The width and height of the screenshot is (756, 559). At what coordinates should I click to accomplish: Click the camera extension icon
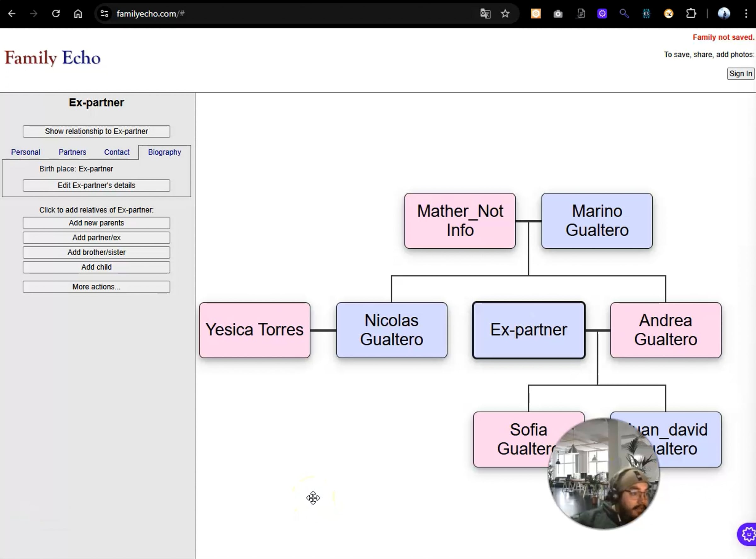(558, 14)
